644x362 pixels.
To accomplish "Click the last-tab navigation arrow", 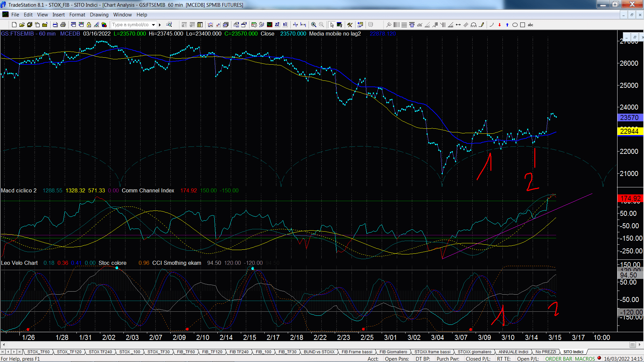I will (x=20, y=352).
